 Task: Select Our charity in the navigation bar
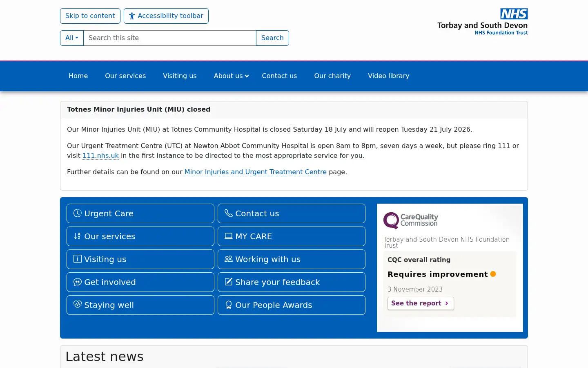click(332, 76)
